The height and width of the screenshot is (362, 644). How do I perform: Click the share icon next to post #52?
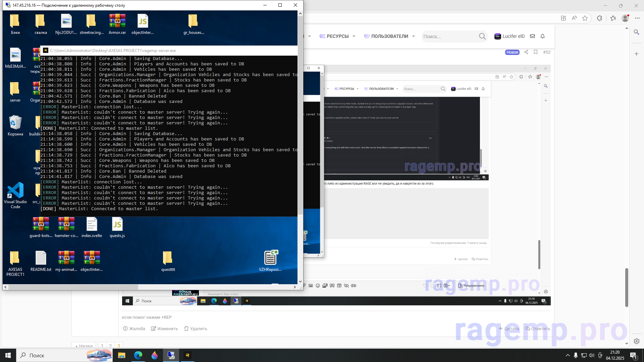pyautogui.click(x=526, y=52)
